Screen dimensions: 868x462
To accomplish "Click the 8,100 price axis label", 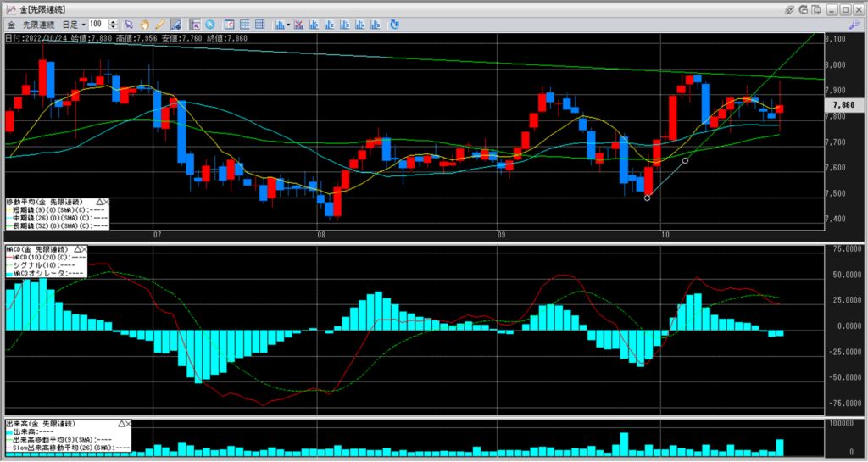I will pos(835,39).
